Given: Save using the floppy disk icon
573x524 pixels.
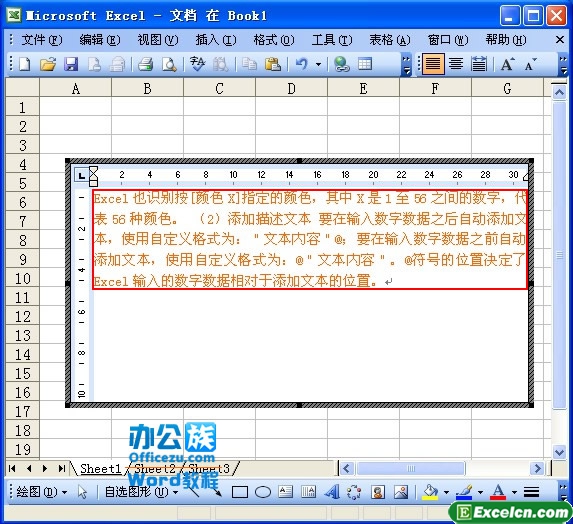Looking at the screenshot, I should pyautogui.click(x=71, y=64).
